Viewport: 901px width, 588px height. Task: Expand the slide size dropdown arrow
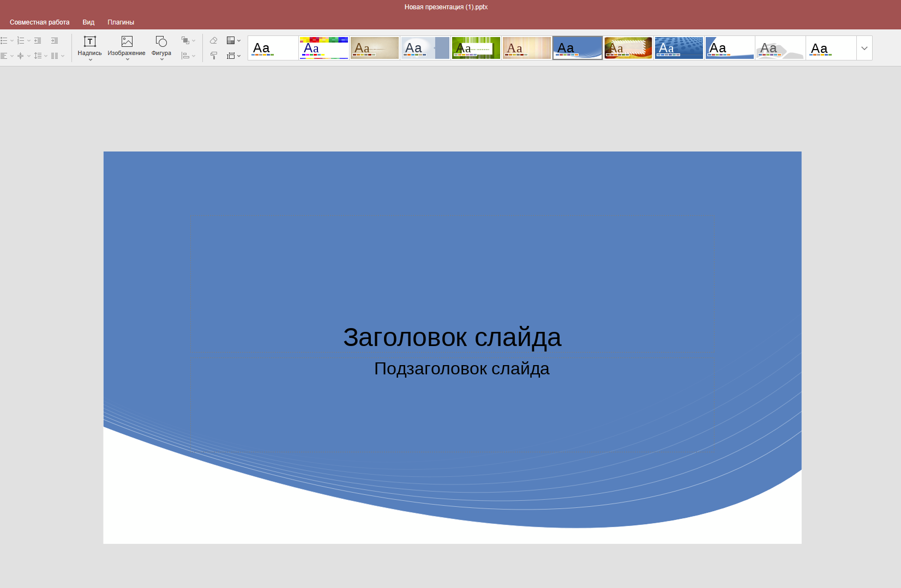coord(239,56)
